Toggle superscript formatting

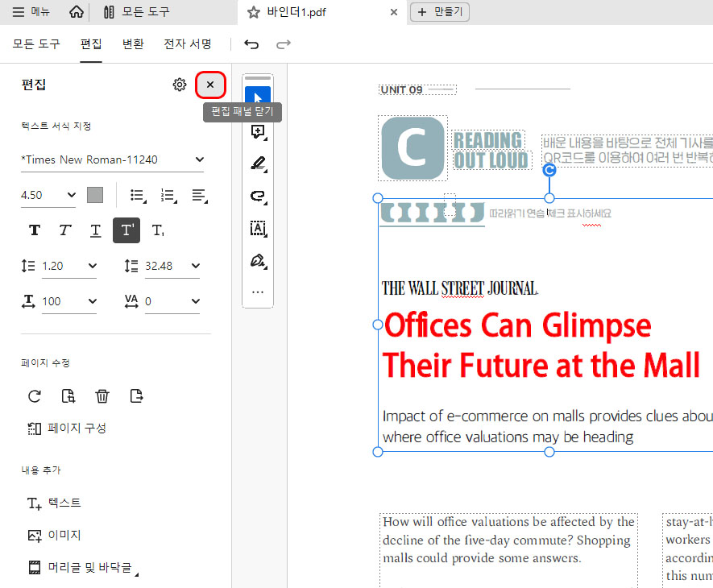tap(126, 230)
